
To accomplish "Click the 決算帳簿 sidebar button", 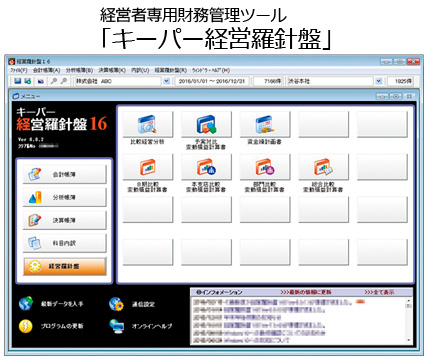I will point(65,220).
